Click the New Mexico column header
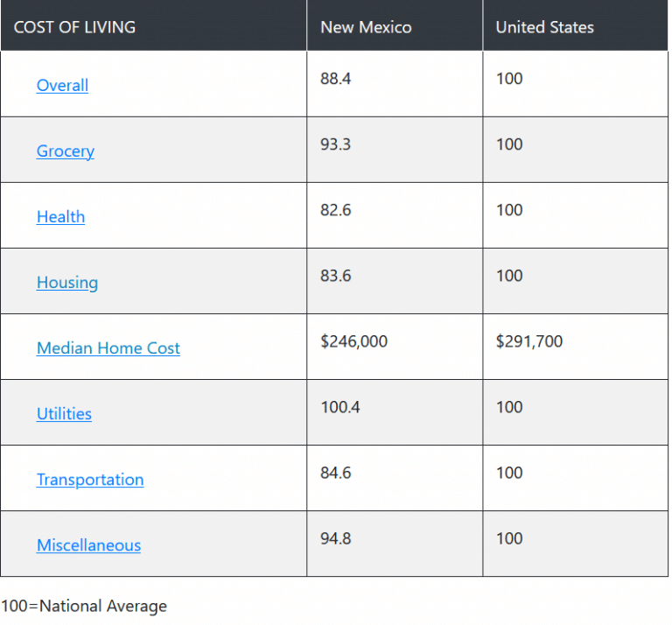672x625 pixels. coord(366,27)
